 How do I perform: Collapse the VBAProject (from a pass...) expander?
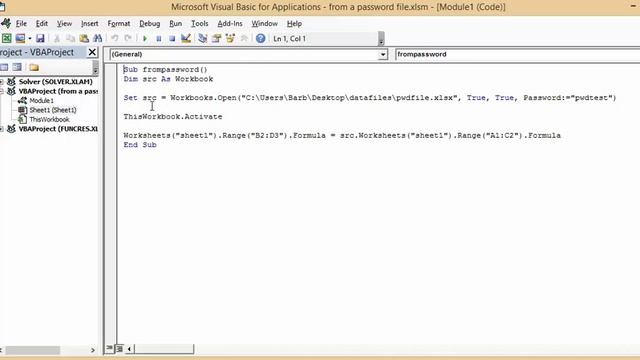(x=1, y=91)
